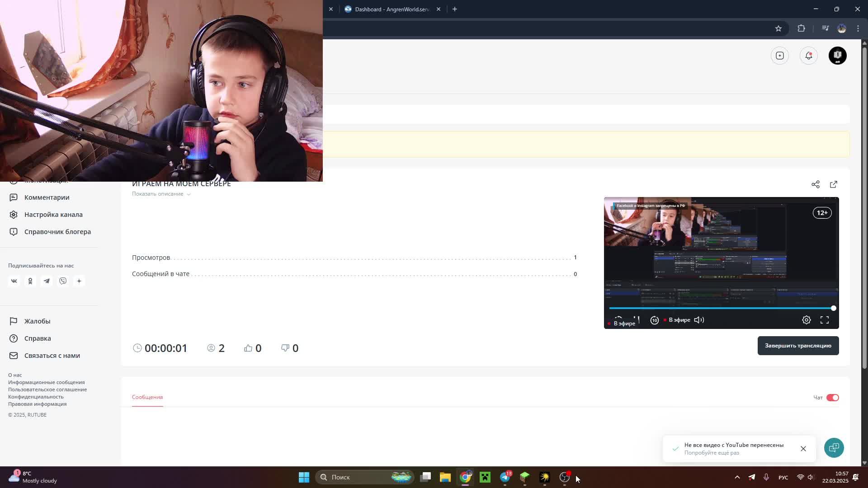Toggle the Чат switch off
This screenshot has height=488, width=868.
[832, 398]
